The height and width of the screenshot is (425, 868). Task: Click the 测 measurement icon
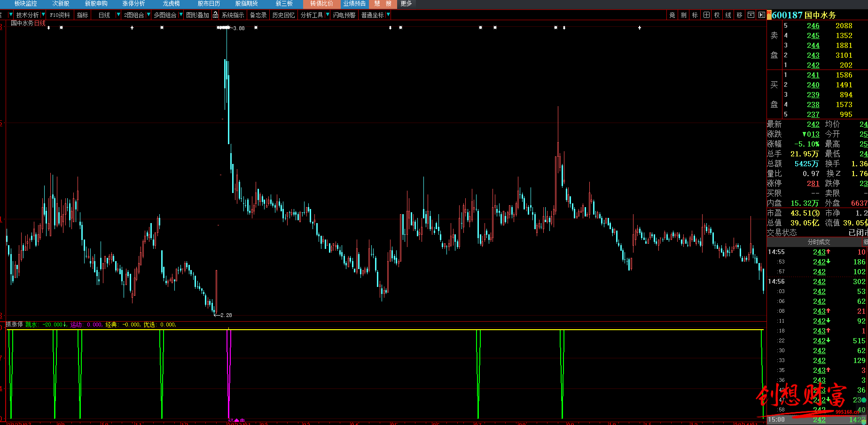click(683, 15)
